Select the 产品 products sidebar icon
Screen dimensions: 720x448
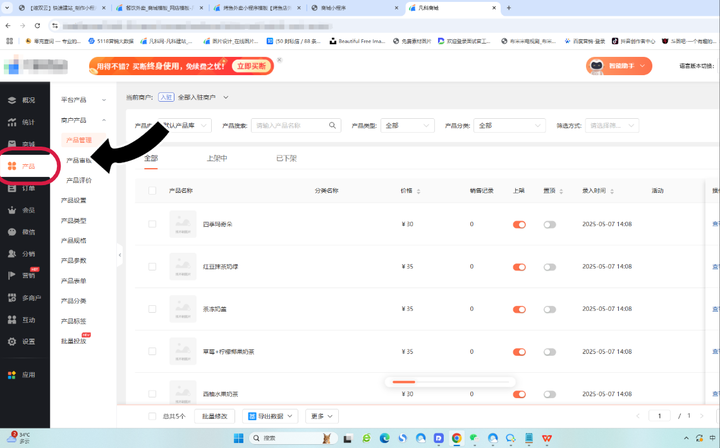12,166
